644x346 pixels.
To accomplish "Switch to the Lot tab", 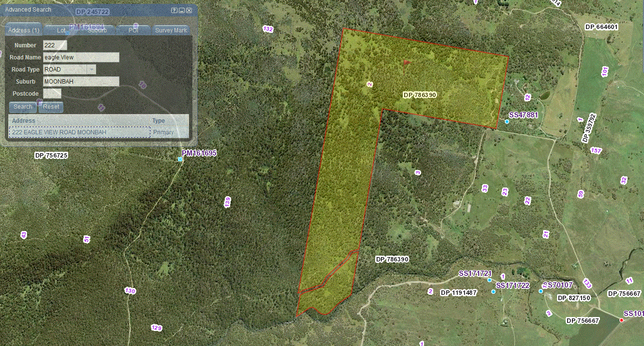I will 61,30.
